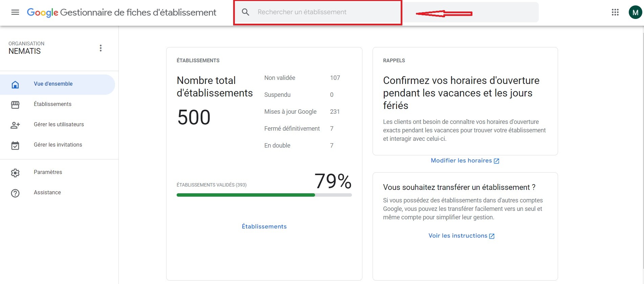
Task: Click the validated establishments progress bar
Action: [x=264, y=195]
